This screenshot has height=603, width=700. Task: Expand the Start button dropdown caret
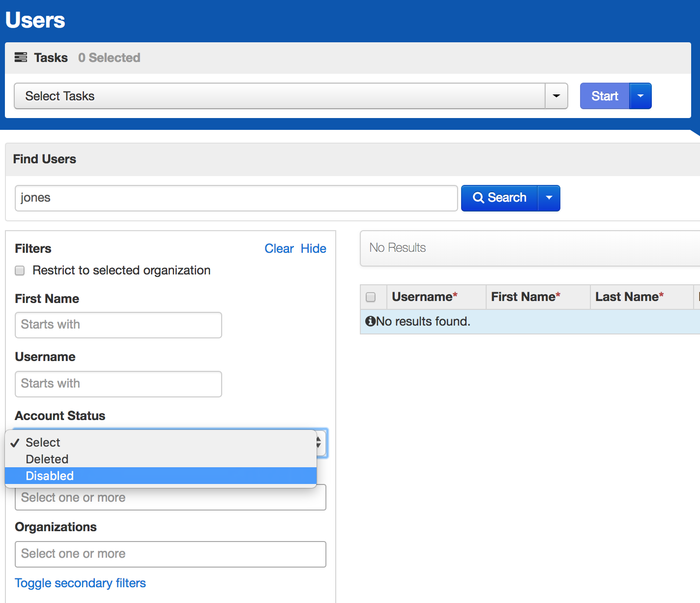click(x=640, y=96)
